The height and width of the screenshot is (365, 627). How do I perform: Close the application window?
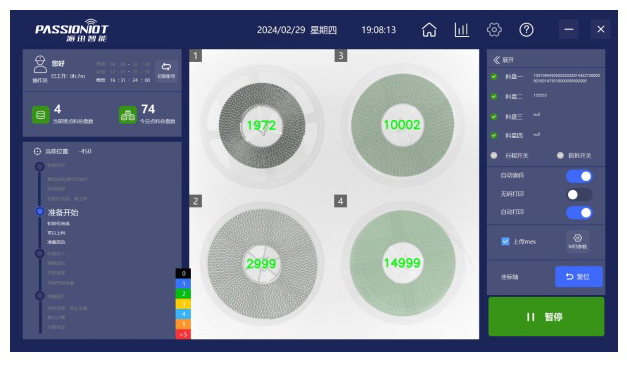[x=601, y=29]
